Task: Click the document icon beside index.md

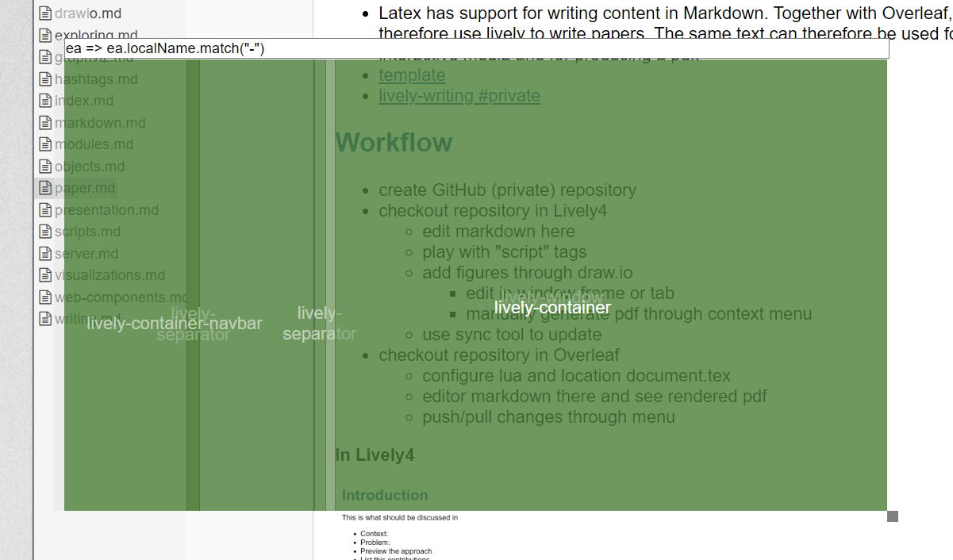Action: click(46, 101)
